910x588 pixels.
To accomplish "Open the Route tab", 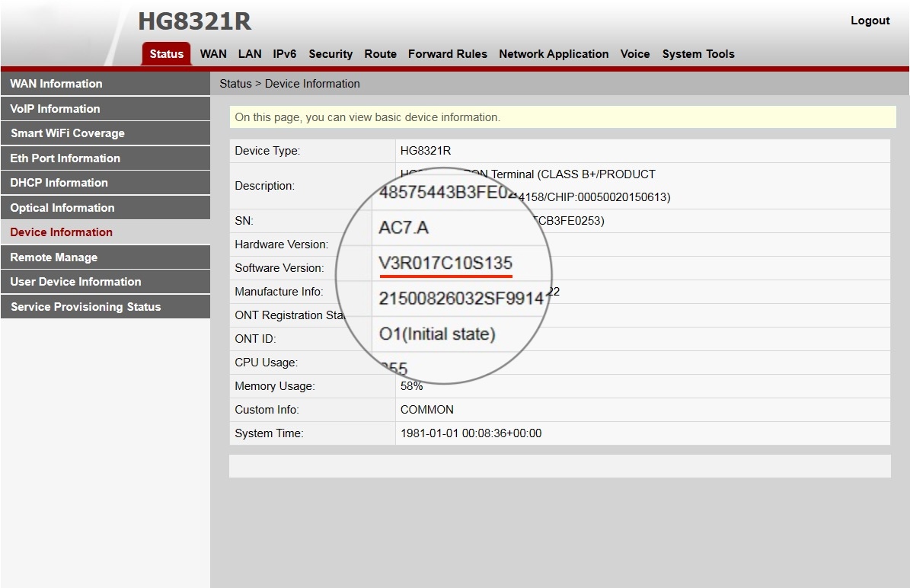I will (x=381, y=54).
